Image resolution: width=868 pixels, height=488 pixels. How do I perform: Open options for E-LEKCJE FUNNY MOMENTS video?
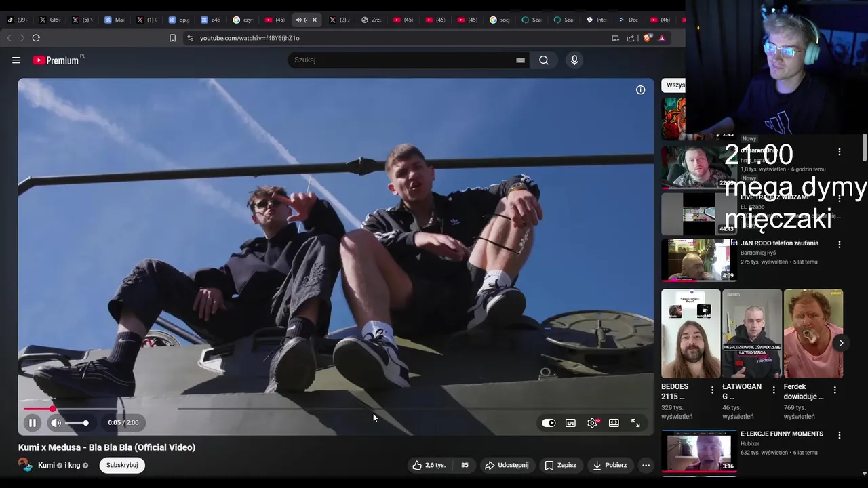pos(840,435)
